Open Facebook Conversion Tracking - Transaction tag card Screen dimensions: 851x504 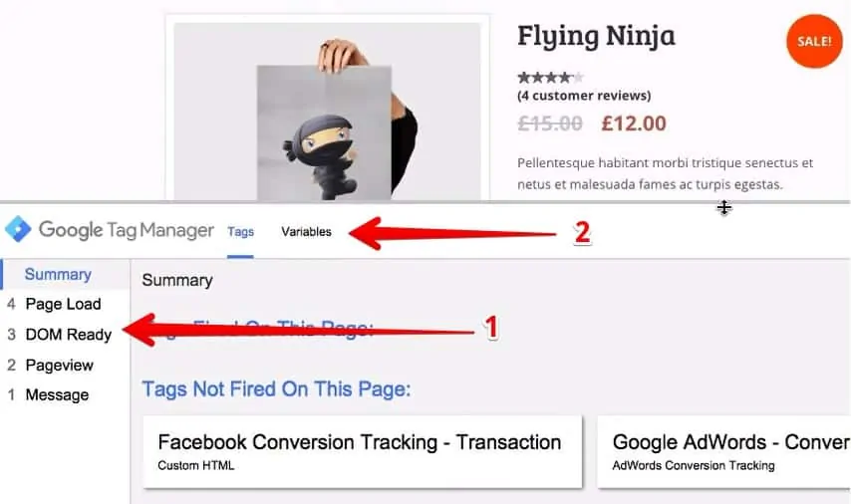pos(361,451)
